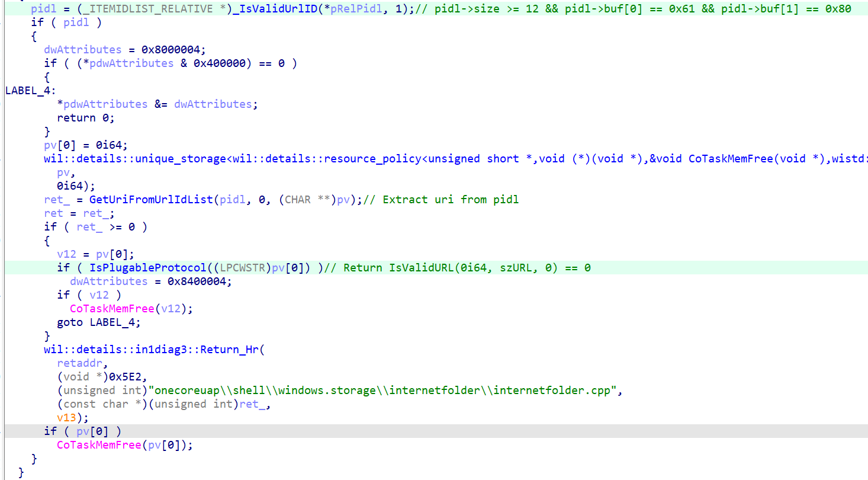Click the wil::details::in1diag3::Return_Hr call
The width and height of the screenshot is (868, 480).
(x=151, y=350)
